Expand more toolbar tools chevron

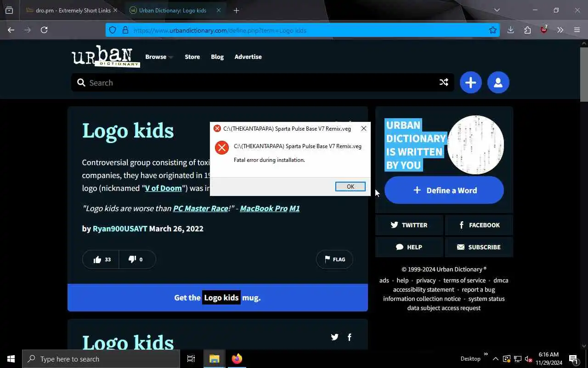coord(560,30)
